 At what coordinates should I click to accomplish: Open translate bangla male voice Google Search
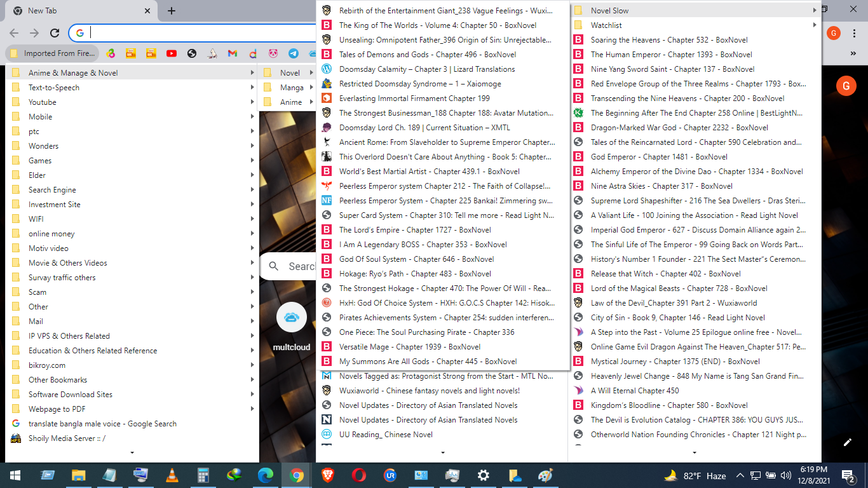tap(132, 424)
